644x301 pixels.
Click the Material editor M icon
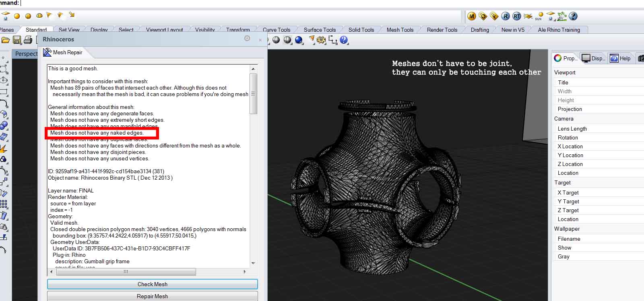pyautogui.click(x=472, y=16)
